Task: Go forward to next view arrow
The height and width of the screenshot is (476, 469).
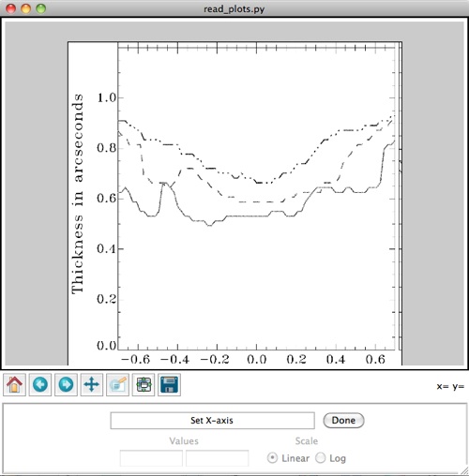Action: pos(66,384)
